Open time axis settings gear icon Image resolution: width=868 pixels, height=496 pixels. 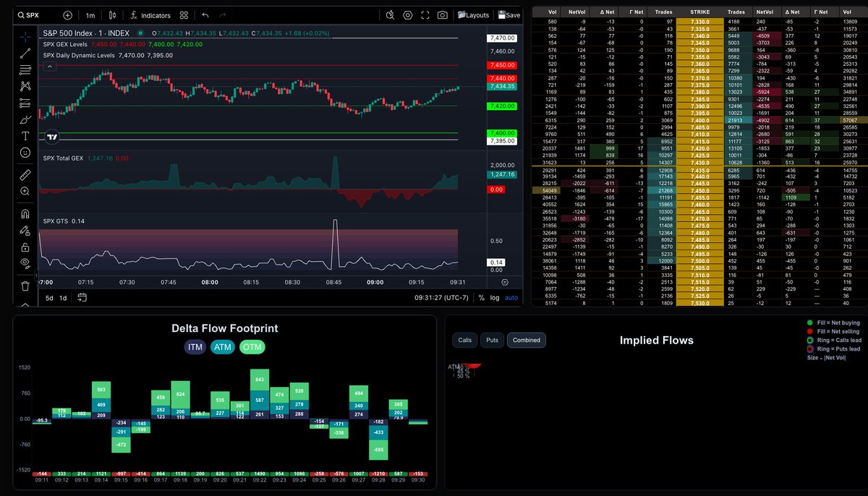(505, 282)
